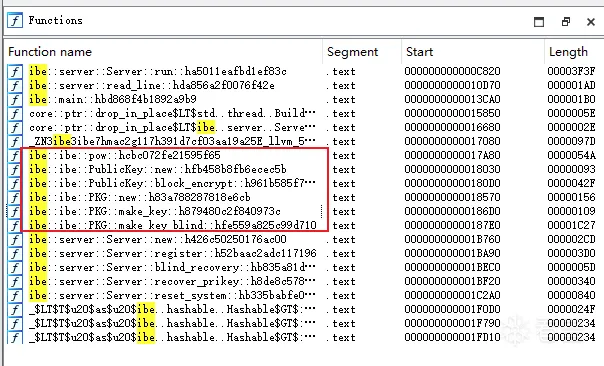Close the Functions panel
Viewport: 604px width, 366px height.
[x=591, y=22]
